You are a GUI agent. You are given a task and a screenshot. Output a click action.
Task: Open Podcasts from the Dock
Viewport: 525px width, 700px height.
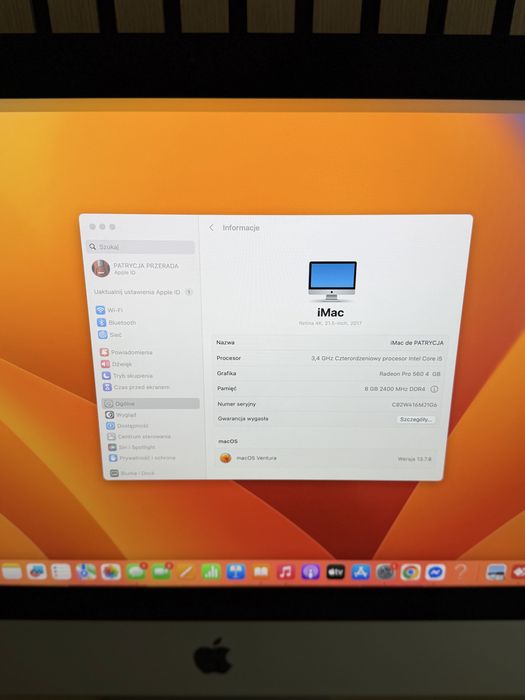[310, 572]
